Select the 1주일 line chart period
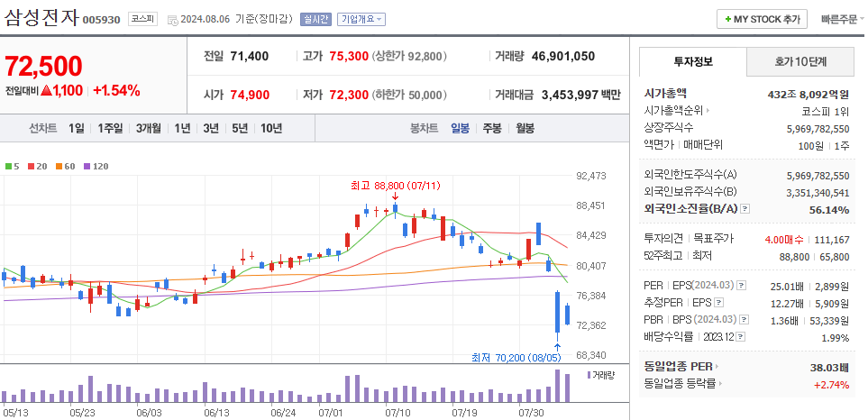 109,128
